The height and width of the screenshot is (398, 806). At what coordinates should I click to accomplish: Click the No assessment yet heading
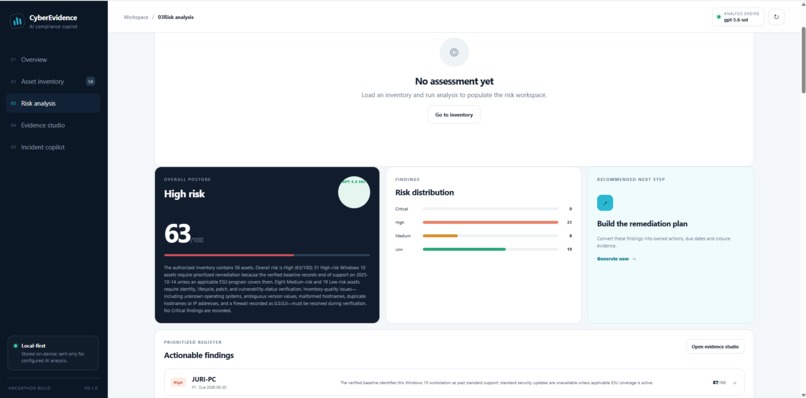point(454,81)
